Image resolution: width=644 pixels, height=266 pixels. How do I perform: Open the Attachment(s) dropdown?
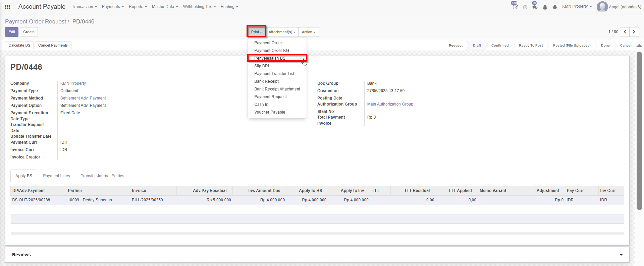pyautogui.click(x=282, y=32)
